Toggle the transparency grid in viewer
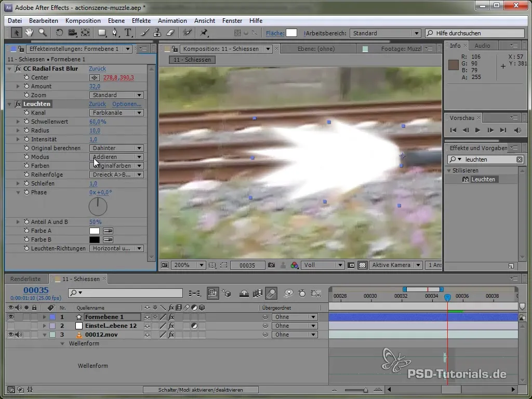The height and width of the screenshot is (399, 532). (x=362, y=265)
